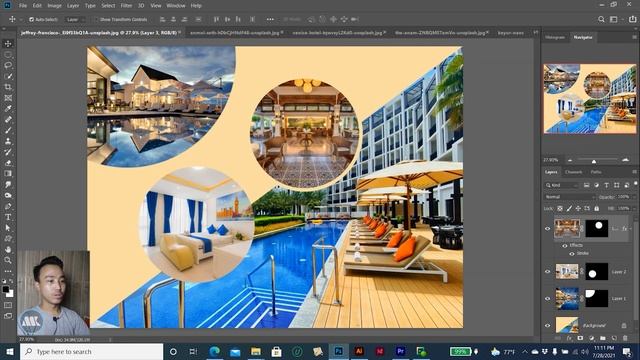Switch to the Paths tab
The width and height of the screenshot is (640, 360).
point(596,172)
